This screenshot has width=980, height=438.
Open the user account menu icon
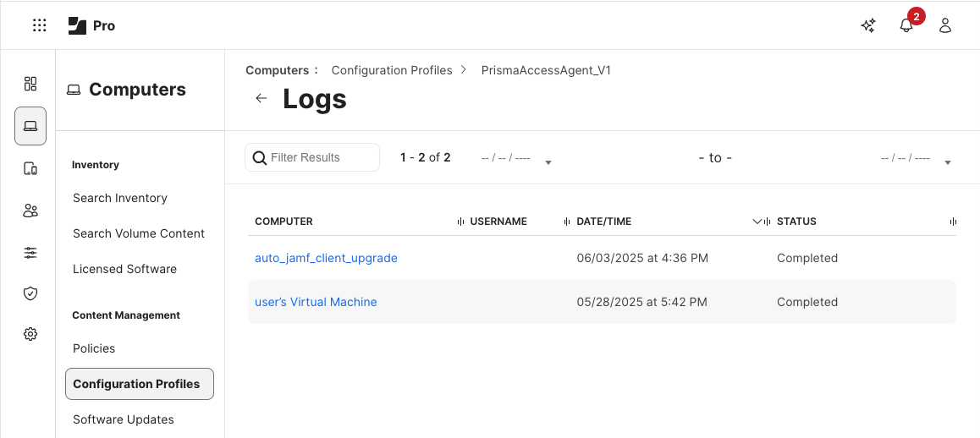[x=945, y=25]
